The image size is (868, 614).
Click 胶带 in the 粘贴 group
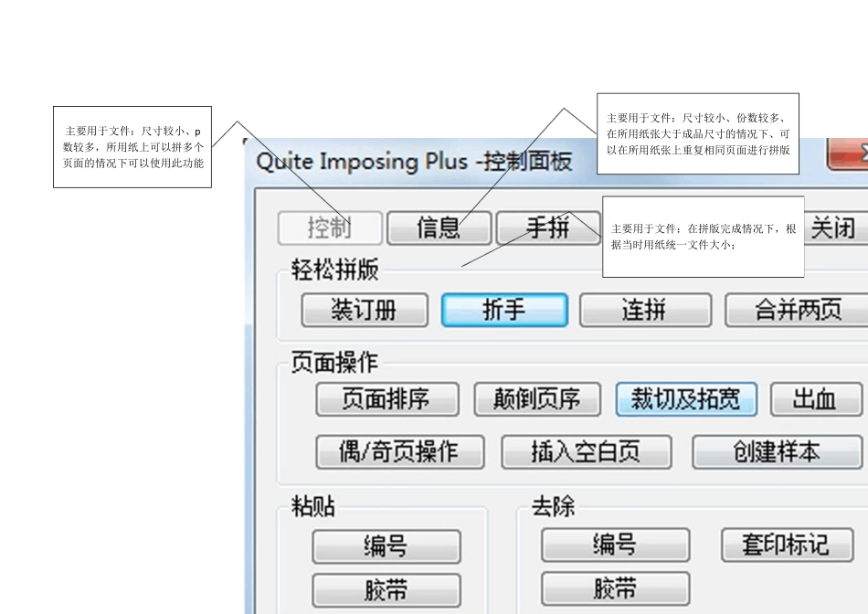386,590
